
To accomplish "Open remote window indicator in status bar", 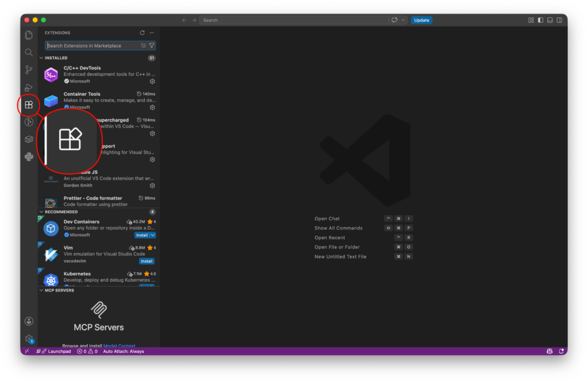I will coord(26,351).
